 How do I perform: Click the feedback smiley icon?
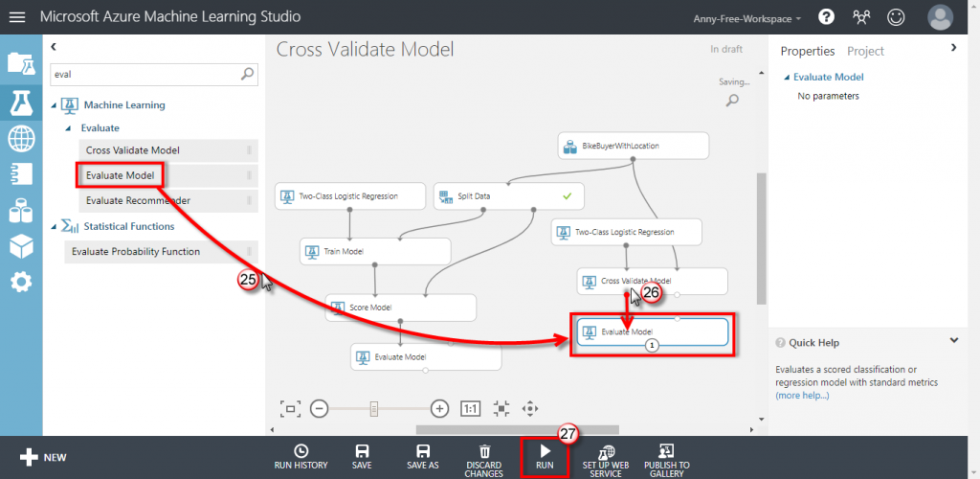896,17
